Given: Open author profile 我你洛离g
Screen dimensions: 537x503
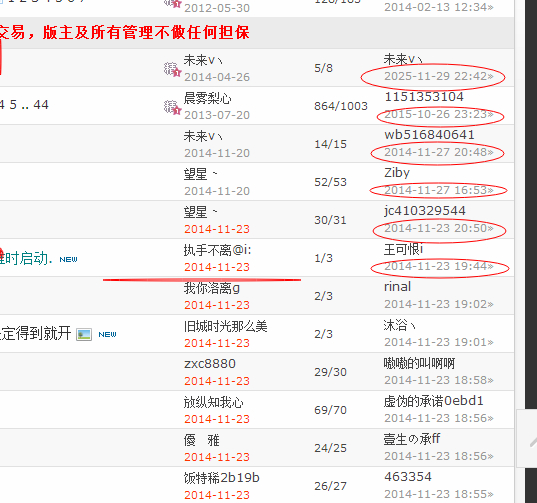Looking at the screenshot, I should click(212, 288).
